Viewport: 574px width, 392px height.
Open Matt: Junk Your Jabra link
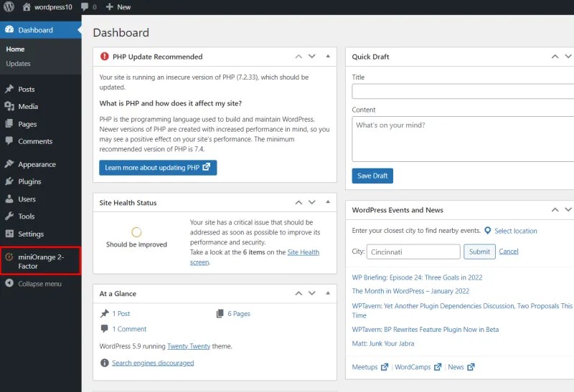pyautogui.click(x=383, y=343)
